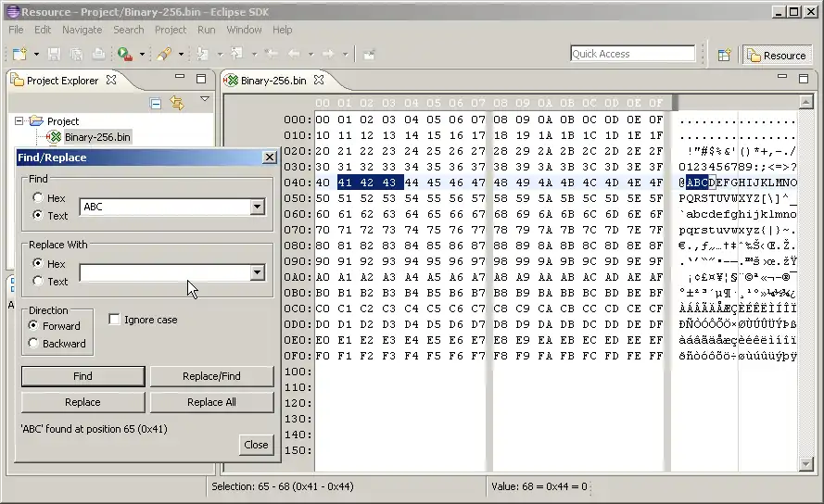Open the Next Annotation dropdown arrow
This screenshot has width=824, height=504.
220,54
